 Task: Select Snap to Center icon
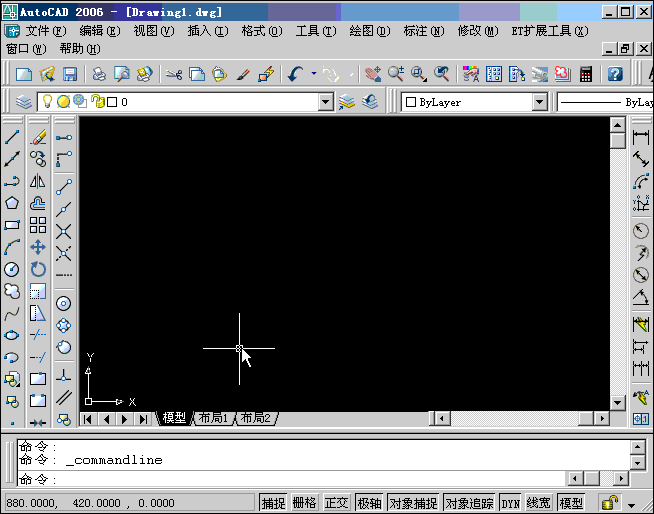(x=64, y=303)
